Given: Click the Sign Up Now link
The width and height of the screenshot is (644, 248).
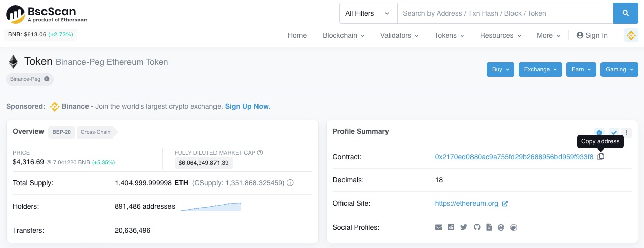Looking at the screenshot, I should (x=247, y=107).
